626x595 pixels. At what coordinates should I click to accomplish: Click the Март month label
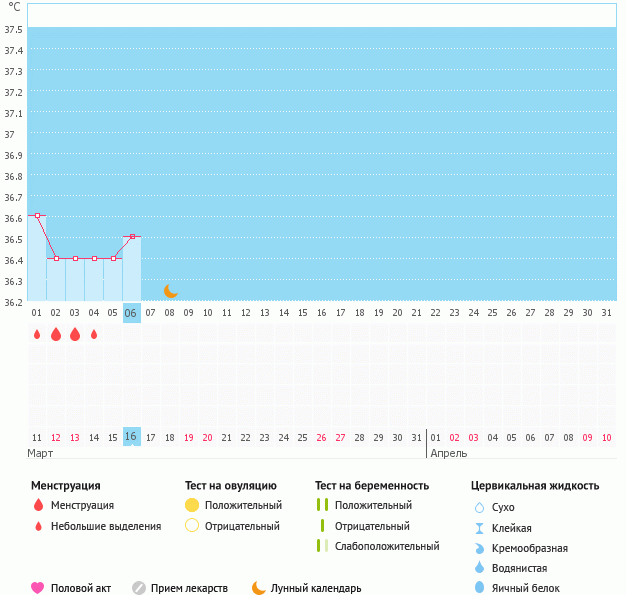(x=40, y=453)
